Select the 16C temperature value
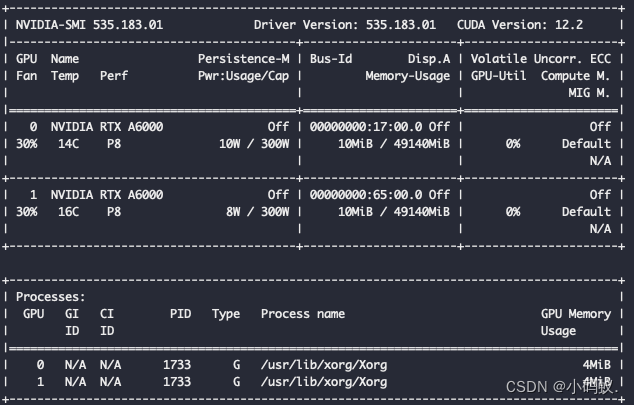Viewport: 634px width, 405px height. pos(68,212)
